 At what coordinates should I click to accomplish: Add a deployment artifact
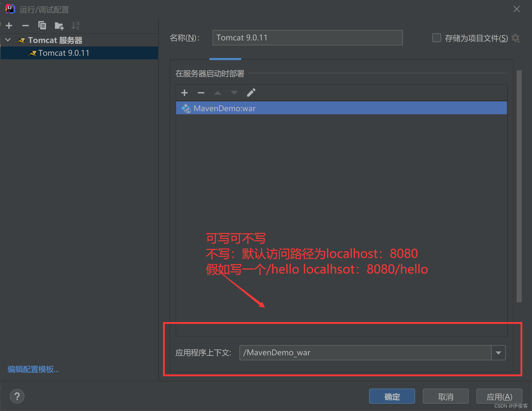tap(184, 93)
